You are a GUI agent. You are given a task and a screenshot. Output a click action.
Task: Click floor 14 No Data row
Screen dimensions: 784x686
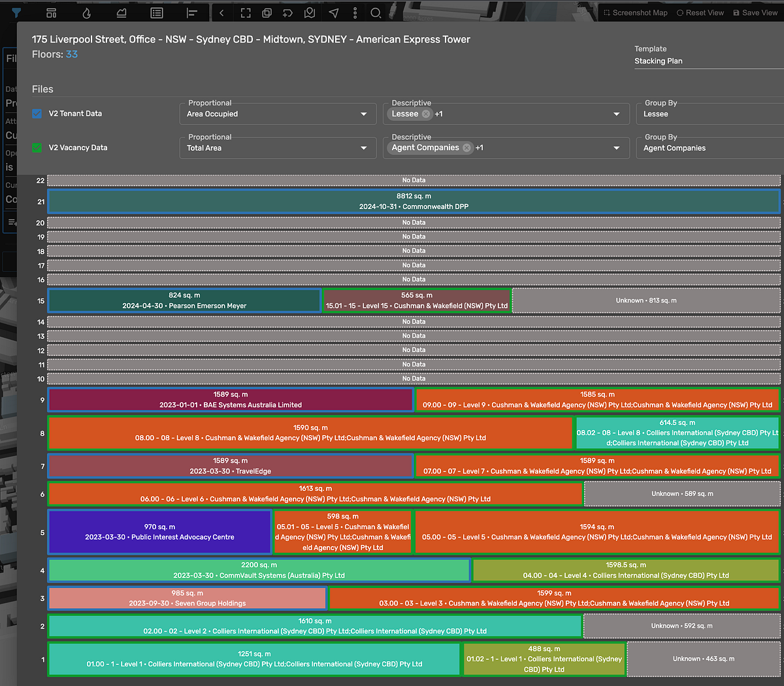pyautogui.click(x=414, y=322)
